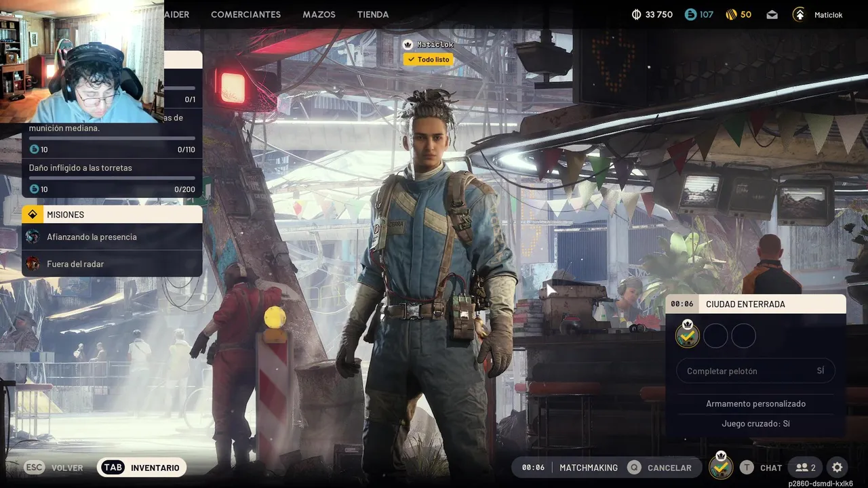Open the Chat button
Viewport: 868px width, 488px height.
[x=761, y=467]
